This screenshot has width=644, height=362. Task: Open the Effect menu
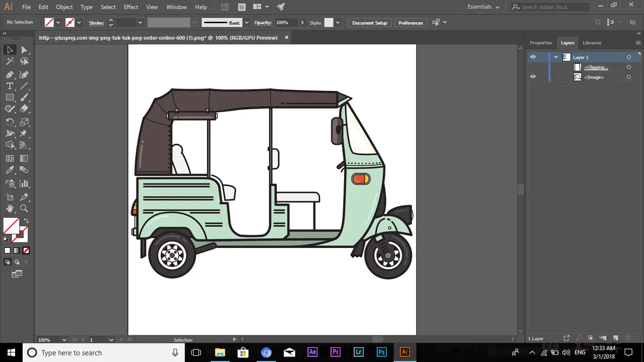click(131, 7)
